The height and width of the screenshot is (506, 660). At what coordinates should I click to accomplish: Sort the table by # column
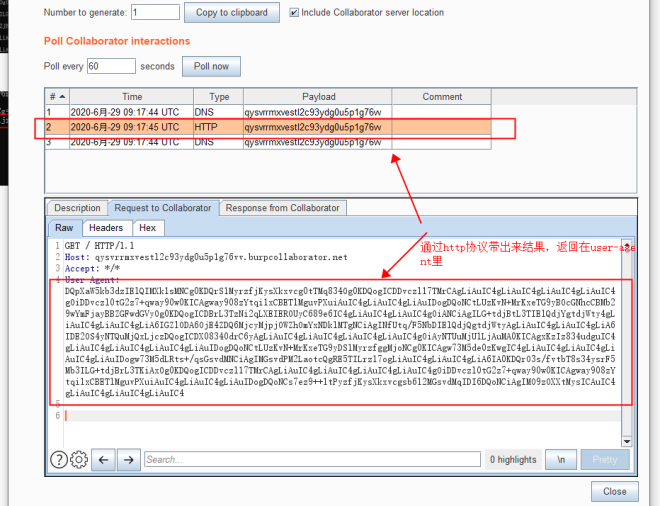pyautogui.click(x=55, y=97)
